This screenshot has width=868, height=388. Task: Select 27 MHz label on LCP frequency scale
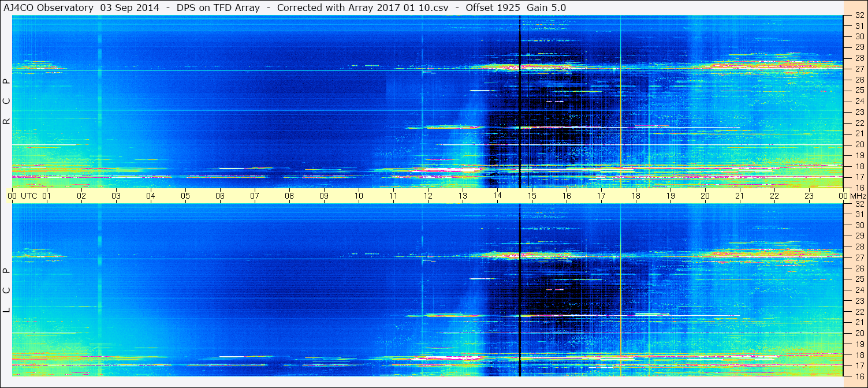tap(859, 258)
